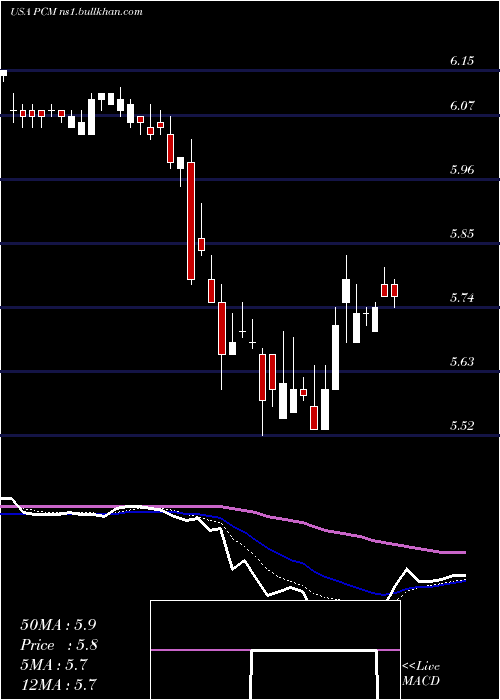Click the 5.52 price level label
Screen dimensions: 500x700
tap(462, 425)
